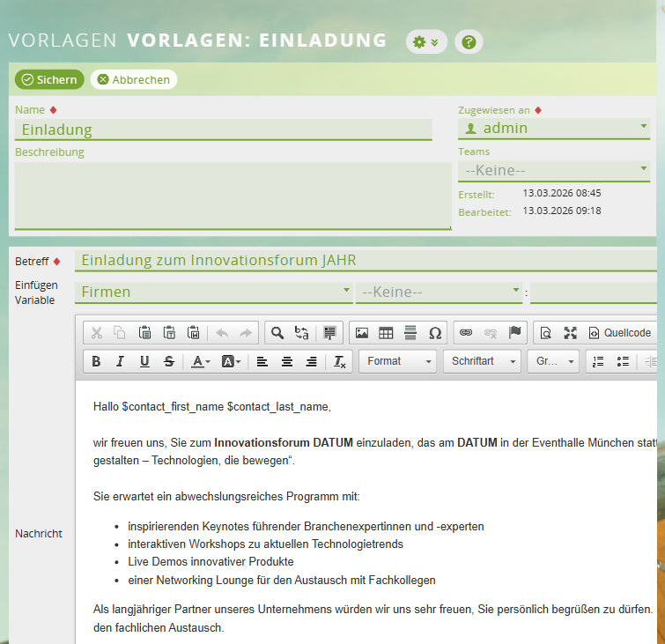Image resolution: width=665 pixels, height=644 pixels.
Task: Click the insert link icon
Action: tap(466, 333)
